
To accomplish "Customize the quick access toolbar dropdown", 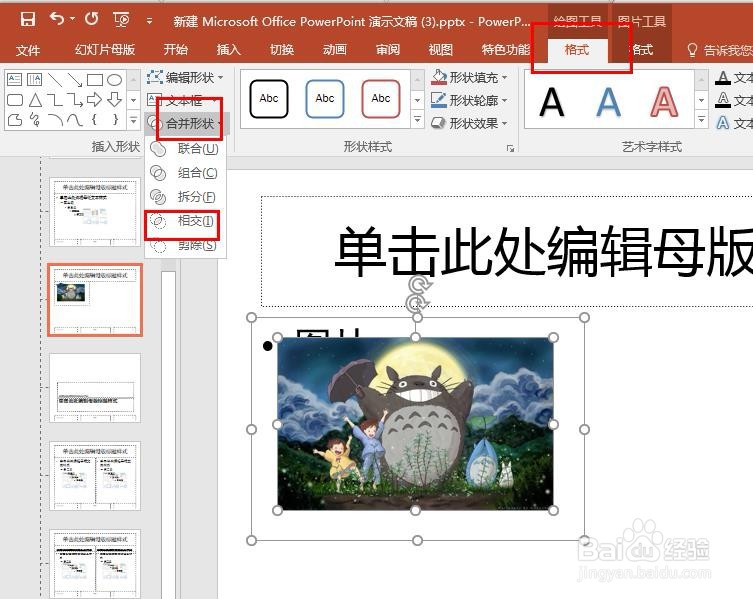I will point(149,20).
